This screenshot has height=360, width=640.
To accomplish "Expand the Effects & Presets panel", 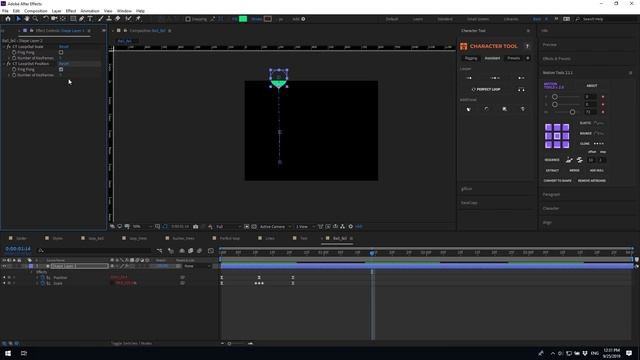I will click(557, 59).
